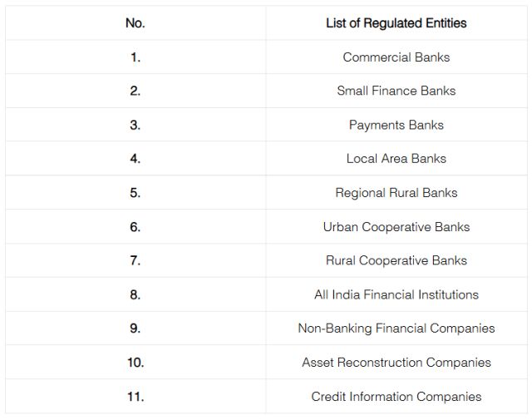Select the "Commercial Banks" cell
Screen dimensions: 532x420
pos(396,57)
